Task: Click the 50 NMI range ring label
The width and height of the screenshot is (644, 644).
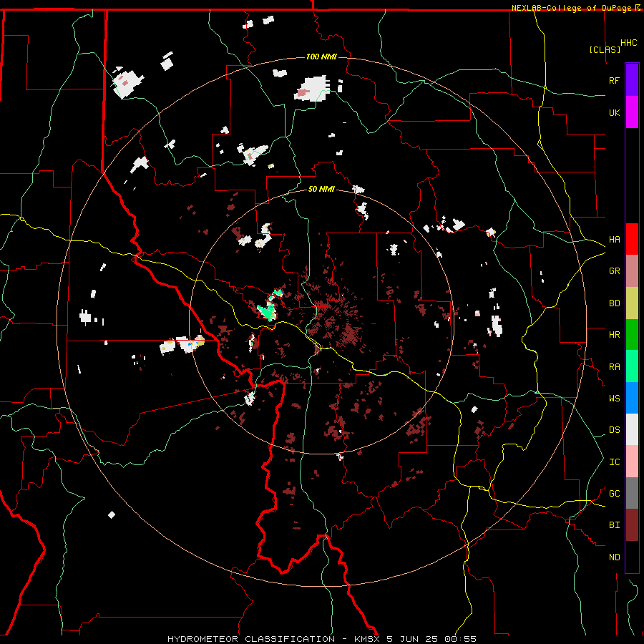Action: point(321,189)
